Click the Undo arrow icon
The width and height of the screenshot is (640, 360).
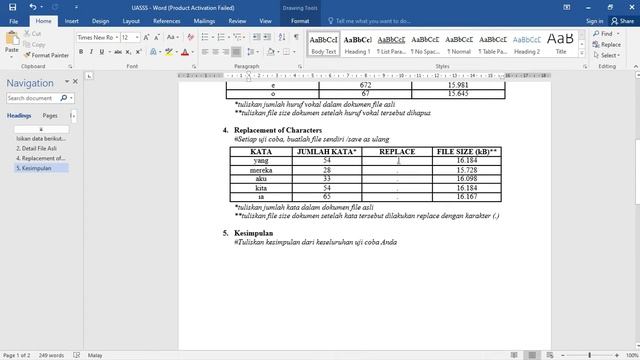pos(33,7)
